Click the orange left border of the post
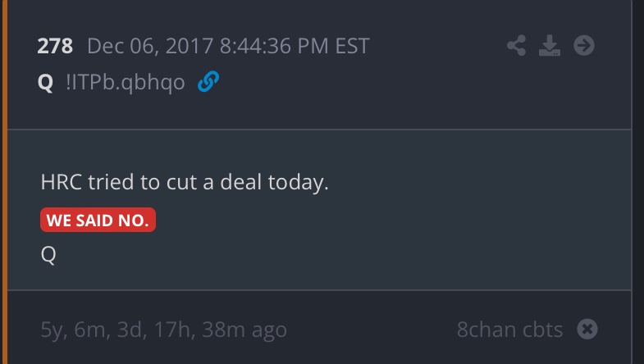 [x=3, y=182]
